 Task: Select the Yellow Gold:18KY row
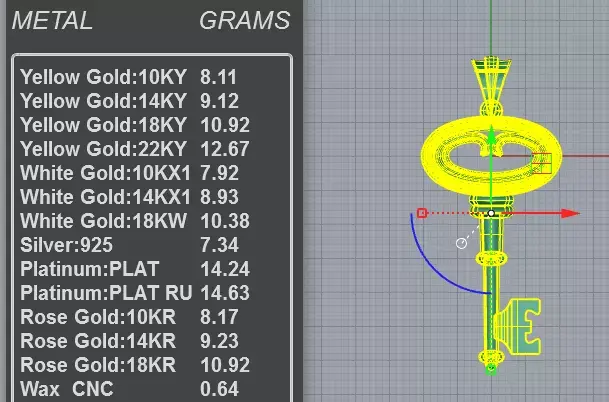[x=135, y=125]
